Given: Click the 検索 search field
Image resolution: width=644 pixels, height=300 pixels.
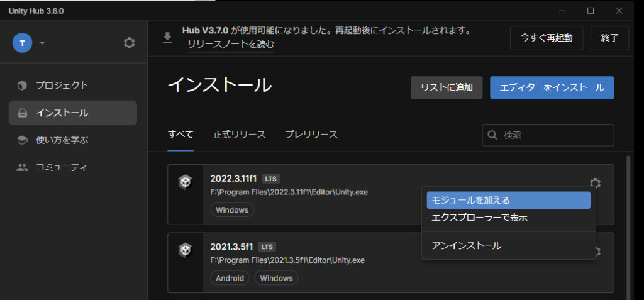Looking at the screenshot, I should pyautogui.click(x=553, y=135).
